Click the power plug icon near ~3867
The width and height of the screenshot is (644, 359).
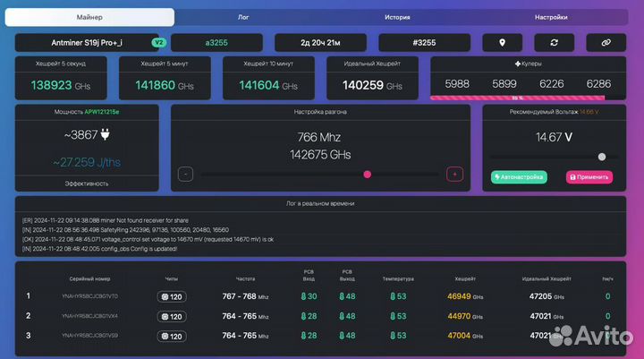[x=104, y=135]
